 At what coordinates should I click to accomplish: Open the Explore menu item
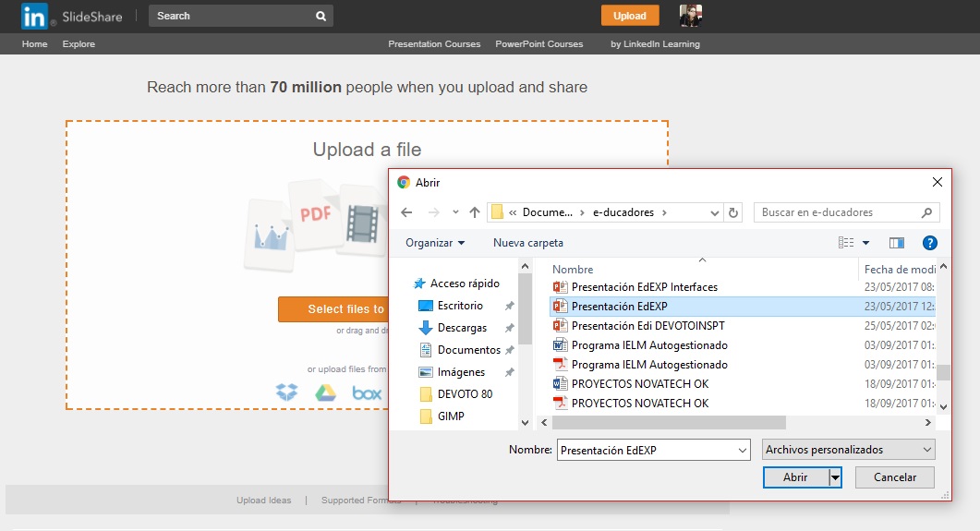(x=79, y=43)
